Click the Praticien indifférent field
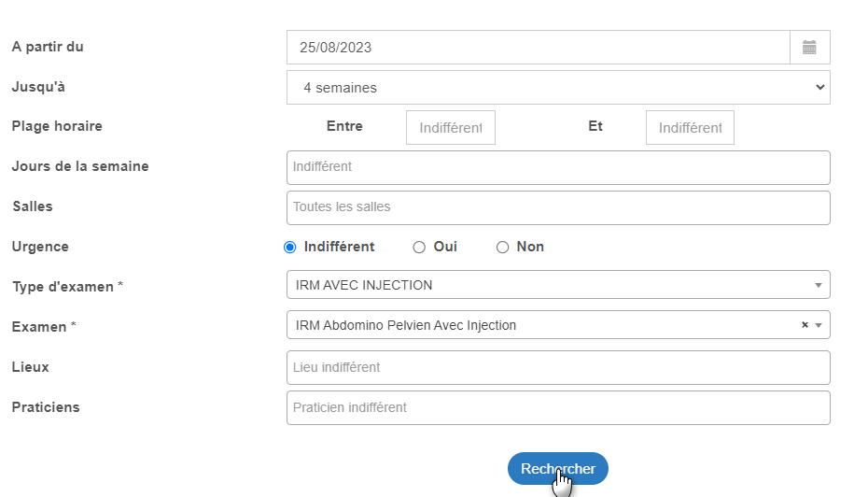Image resolution: width=868 pixels, height=497 pixels. [558, 408]
